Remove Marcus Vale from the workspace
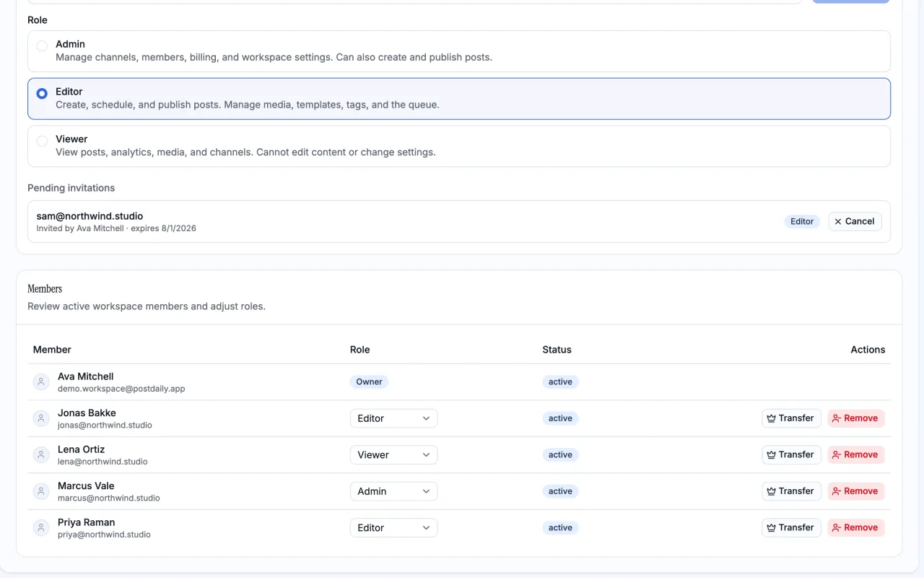Image resolution: width=924 pixels, height=578 pixels. [x=856, y=491]
